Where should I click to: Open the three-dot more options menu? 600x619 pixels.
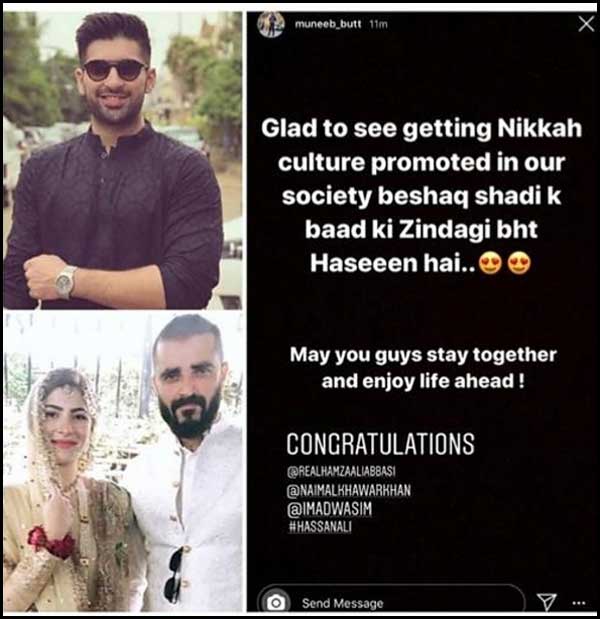click(x=579, y=602)
